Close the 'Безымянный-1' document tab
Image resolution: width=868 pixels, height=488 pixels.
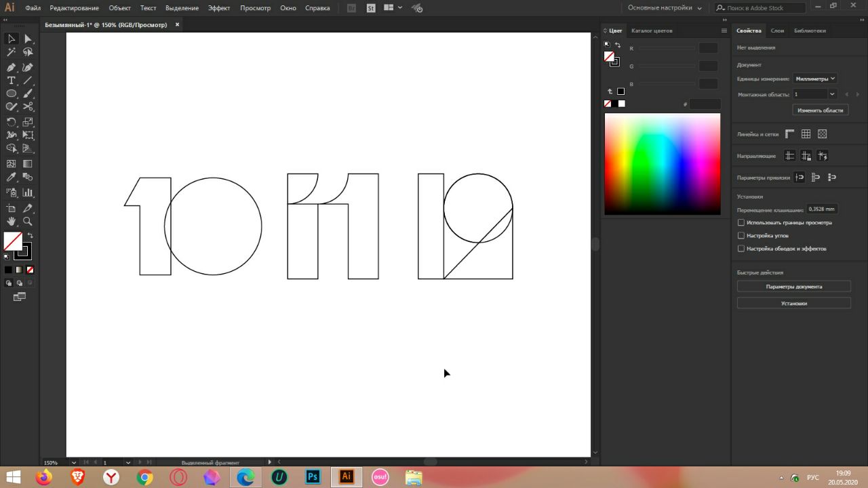tap(177, 24)
